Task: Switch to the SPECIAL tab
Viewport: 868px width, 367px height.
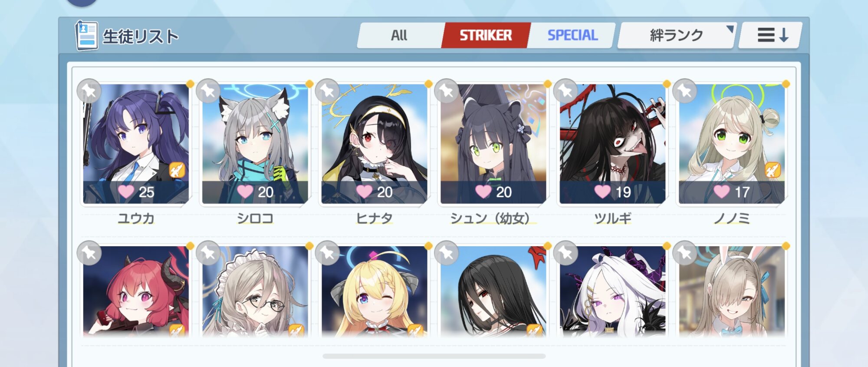Action: click(x=572, y=35)
